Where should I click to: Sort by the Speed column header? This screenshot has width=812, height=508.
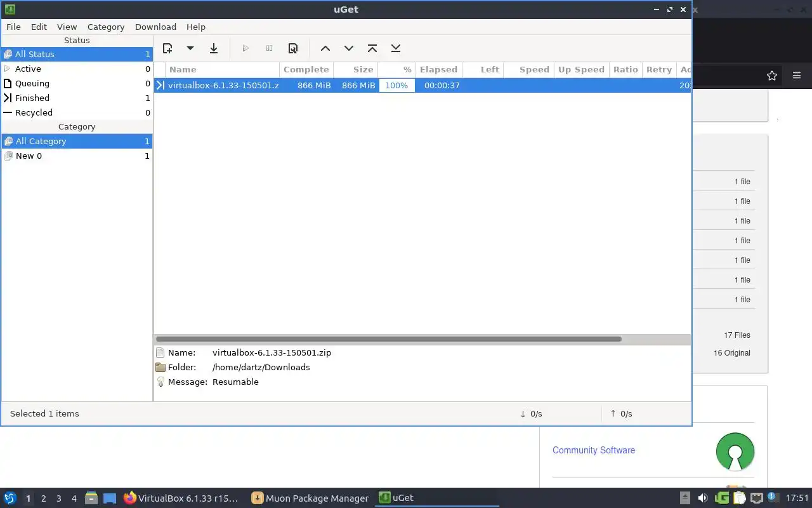point(528,69)
